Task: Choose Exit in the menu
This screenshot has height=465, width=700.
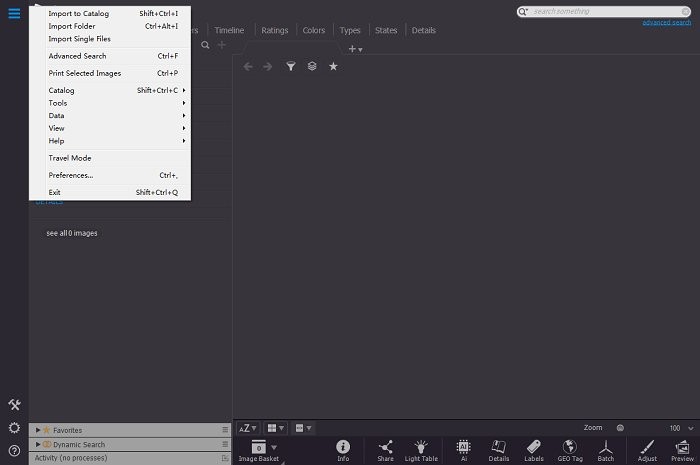Action: click(x=110, y=192)
